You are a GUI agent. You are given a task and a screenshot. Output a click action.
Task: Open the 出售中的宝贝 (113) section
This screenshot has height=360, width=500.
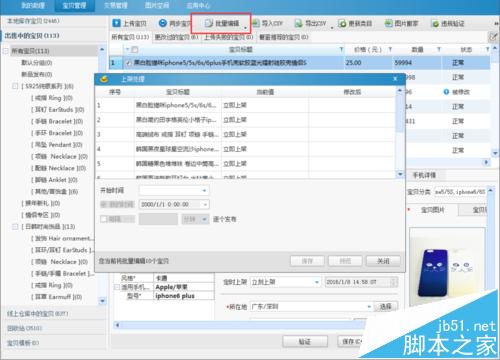point(32,35)
